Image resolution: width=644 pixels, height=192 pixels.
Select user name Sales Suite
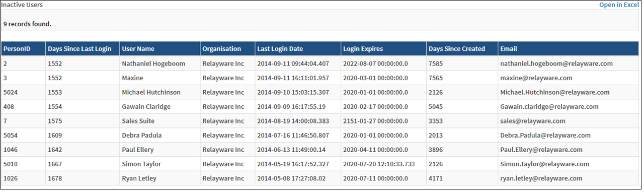pos(138,121)
